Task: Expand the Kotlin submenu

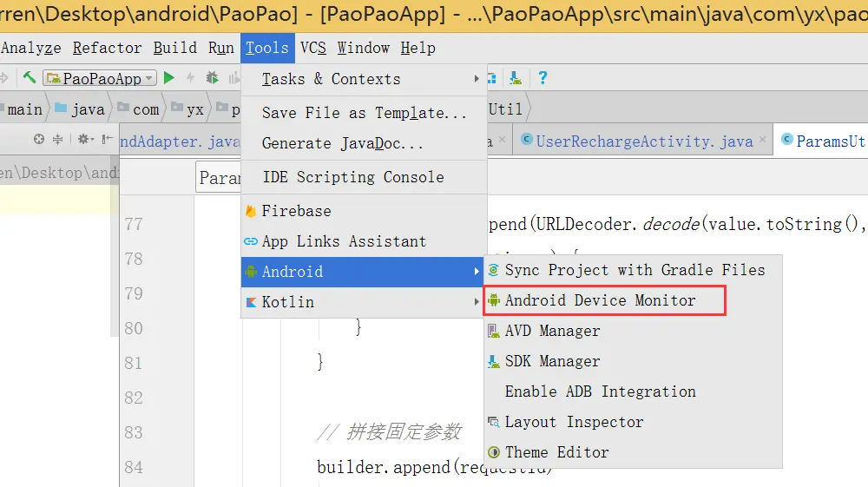Action: (363, 302)
